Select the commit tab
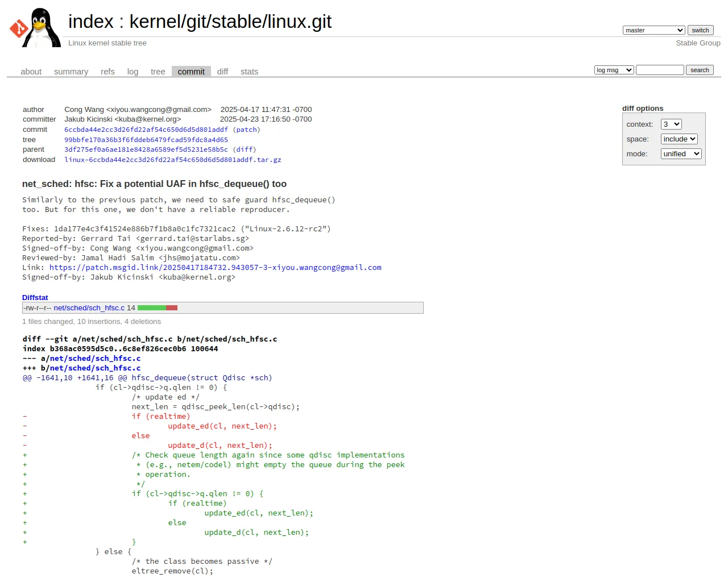The image size is (728, 582). (191, 72)
